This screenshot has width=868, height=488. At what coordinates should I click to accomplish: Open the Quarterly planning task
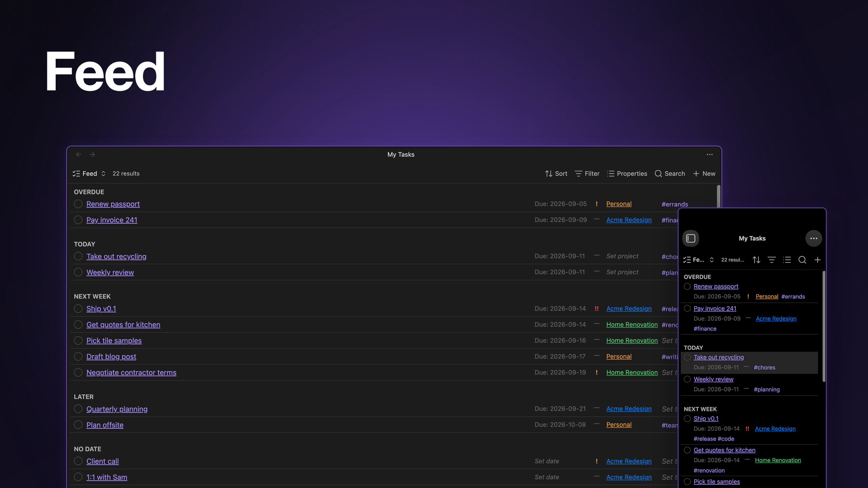(x=117, y=409)
